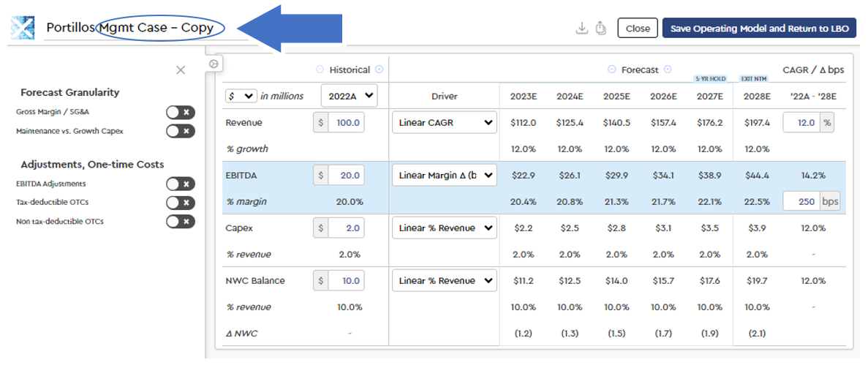868x368 pixels.
Task: Click 2023E revenue value $112.0
Action: pyautogui.click(x=523, y=122)
